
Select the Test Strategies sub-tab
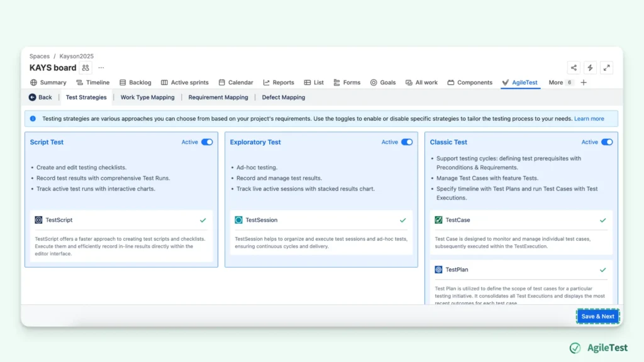pos(86,97)
